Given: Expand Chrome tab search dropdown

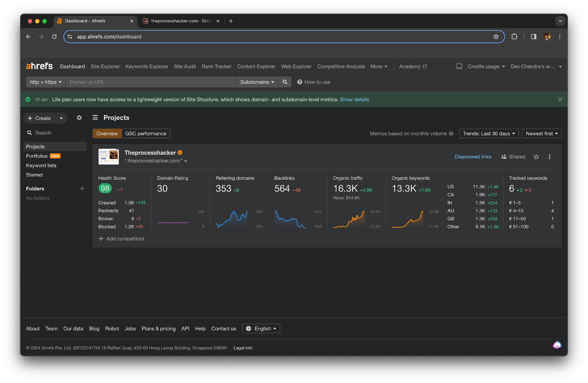Looking at the screenshot, I should point(560,21).
